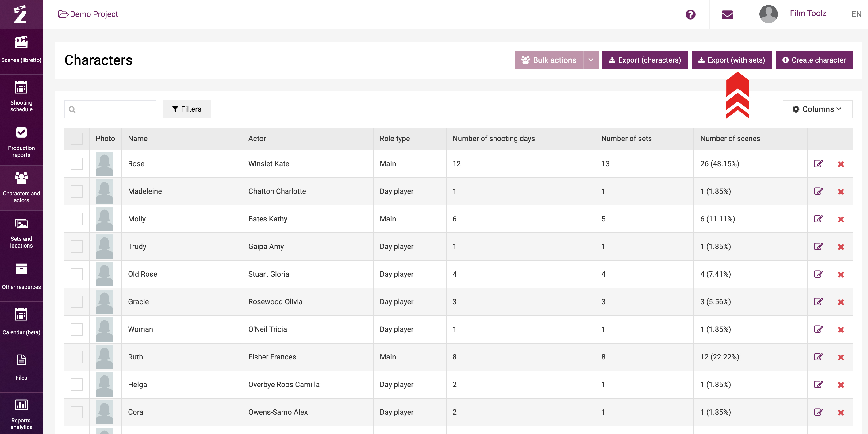Screen dimensions: 868x434
Task: Click Helga's photo thumbnail
Action: [x=104, y=385]
